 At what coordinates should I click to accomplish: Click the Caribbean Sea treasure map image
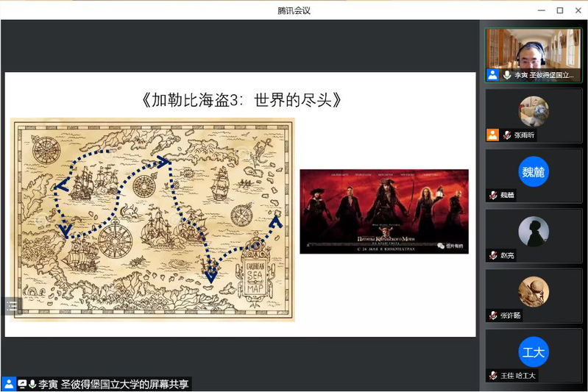[152, 219]
